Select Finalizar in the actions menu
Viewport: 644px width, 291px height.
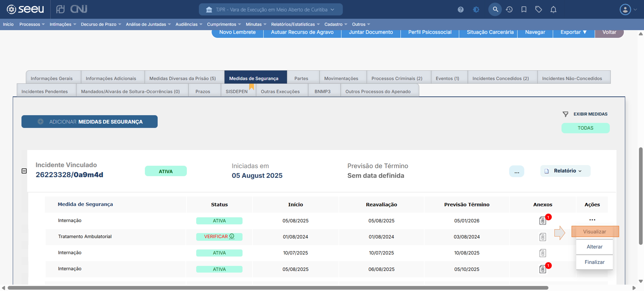click(x=594, y=262)
